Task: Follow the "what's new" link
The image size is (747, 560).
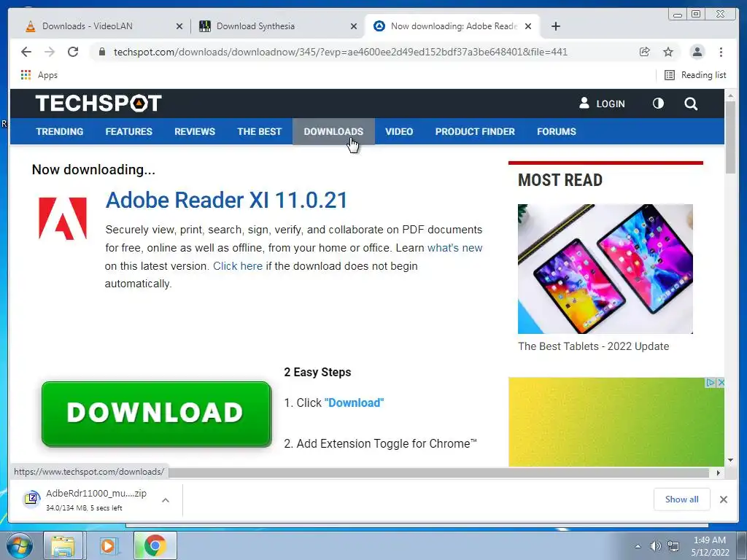Action: click(x=455, y=248)
